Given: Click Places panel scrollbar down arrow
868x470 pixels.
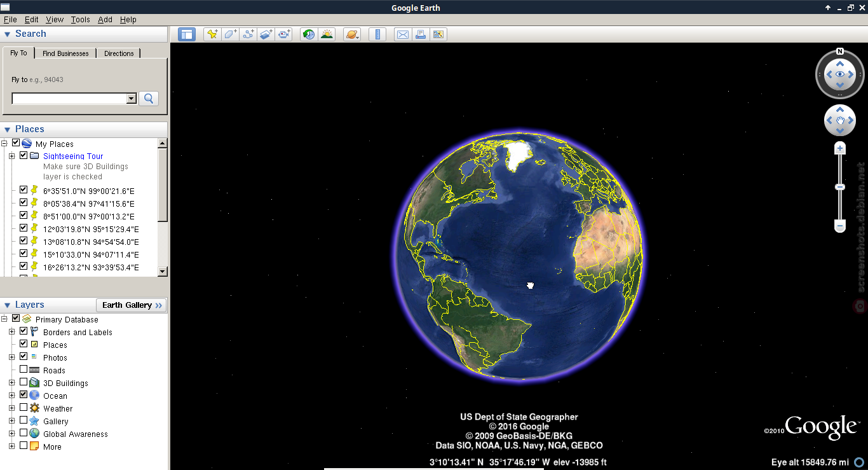Looking at the screenshot, I should click(163, 272).
